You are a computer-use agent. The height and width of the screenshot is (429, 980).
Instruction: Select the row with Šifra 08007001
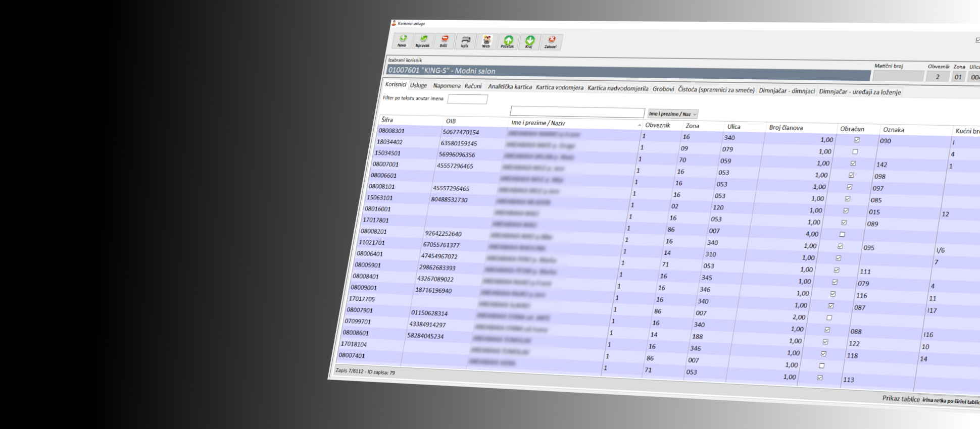click(x=385, y=164)
